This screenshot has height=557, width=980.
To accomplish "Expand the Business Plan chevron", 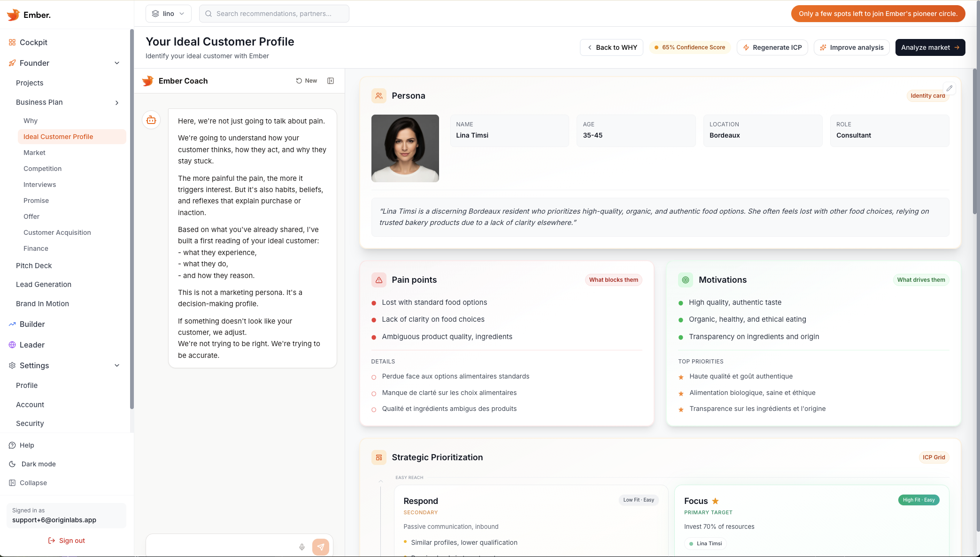I will point(117,102).
